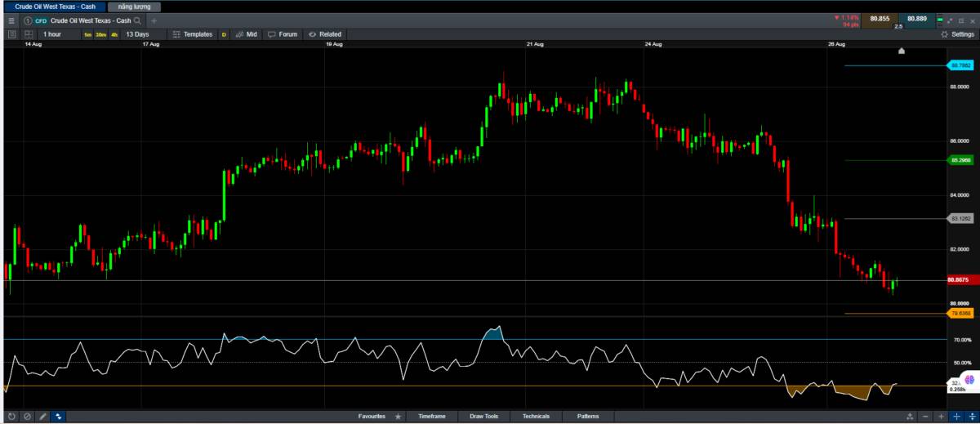Click the Settings button label
Image resolution: width=980 pixels, height=424 pixels.
[963, 34]
